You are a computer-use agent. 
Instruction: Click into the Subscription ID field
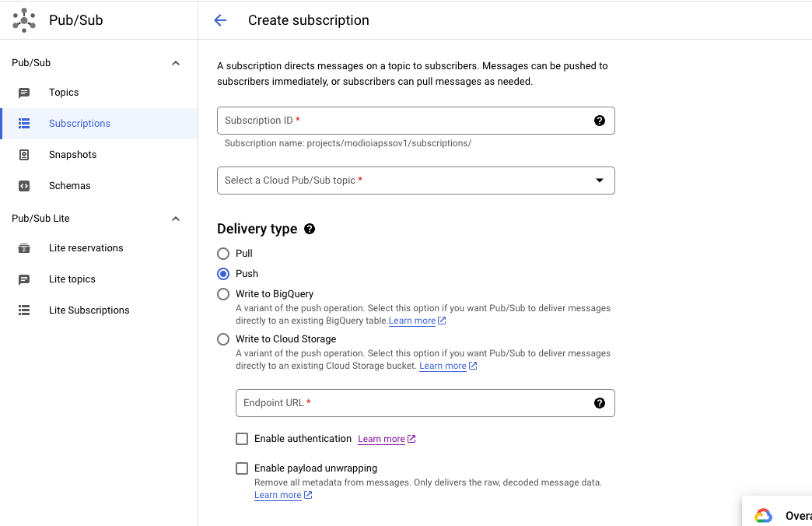tap(416, 121)
